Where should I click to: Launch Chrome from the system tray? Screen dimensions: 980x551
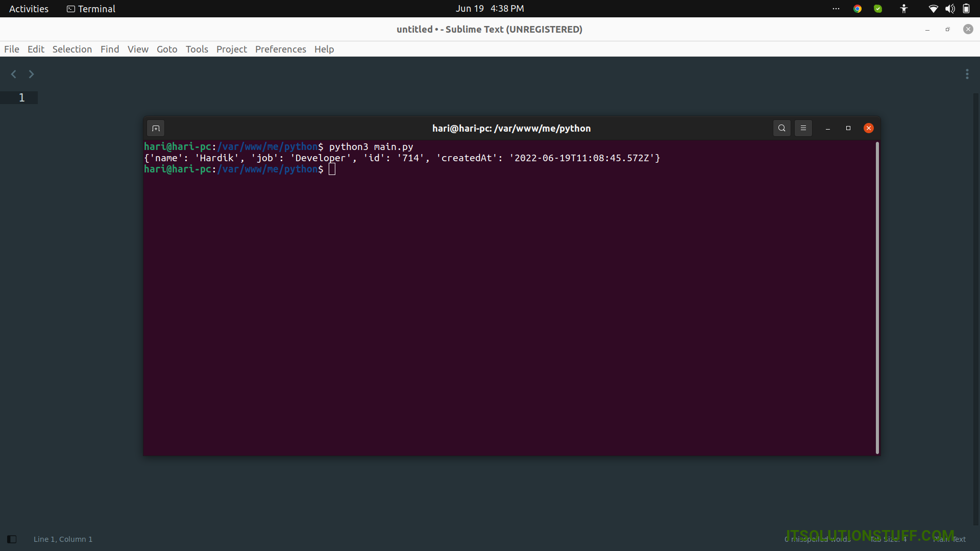857,8
